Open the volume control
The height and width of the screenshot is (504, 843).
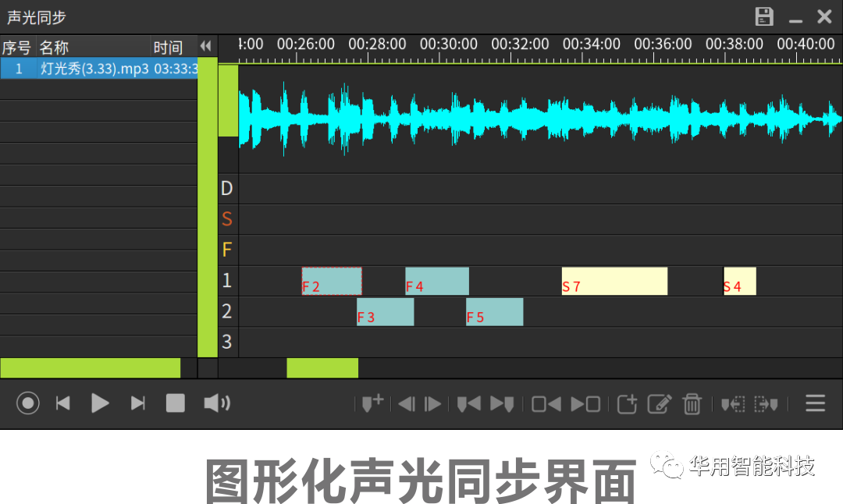[x=217, y=403]
